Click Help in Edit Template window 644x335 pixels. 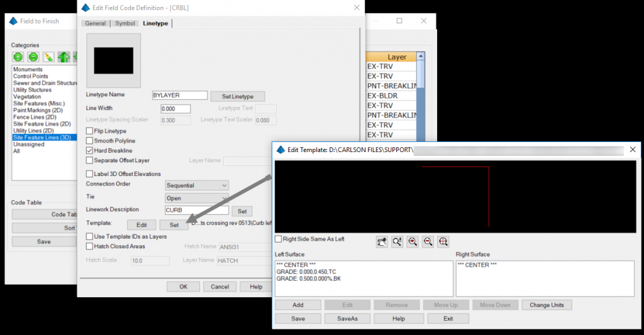coord(398,319)
